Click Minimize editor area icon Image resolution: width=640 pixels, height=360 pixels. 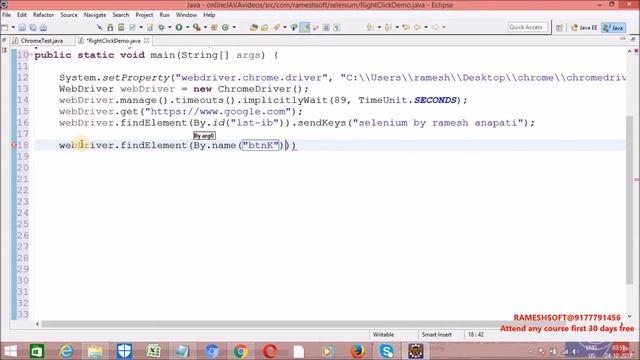coord(622,39)
